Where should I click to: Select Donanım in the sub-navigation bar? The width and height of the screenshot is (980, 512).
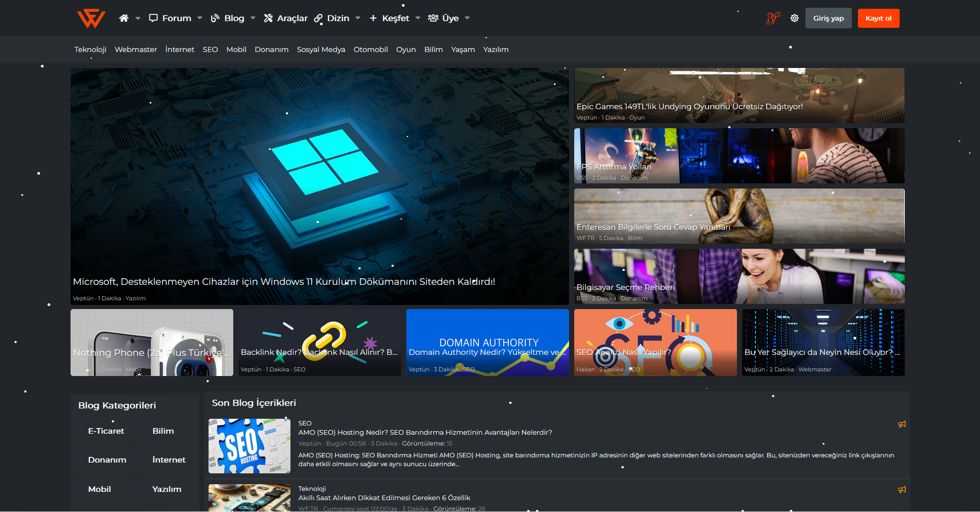(271, 49)
